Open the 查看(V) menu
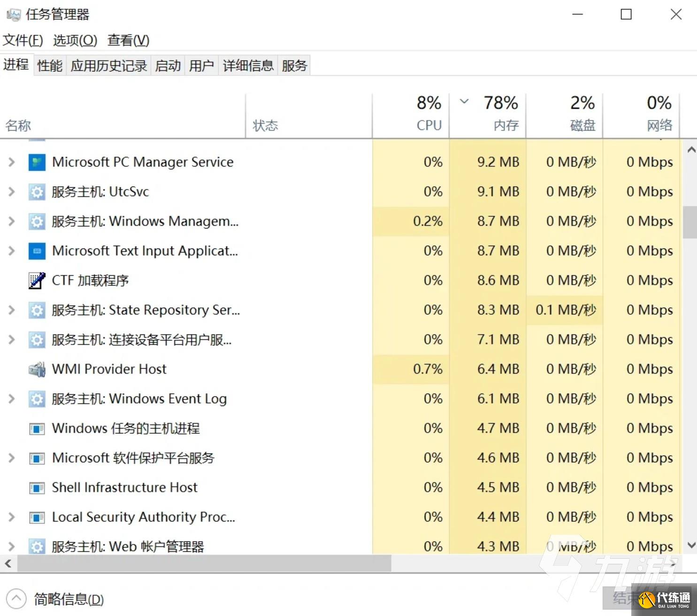Screen dimensions: 697x616 [x=128, y=40]
